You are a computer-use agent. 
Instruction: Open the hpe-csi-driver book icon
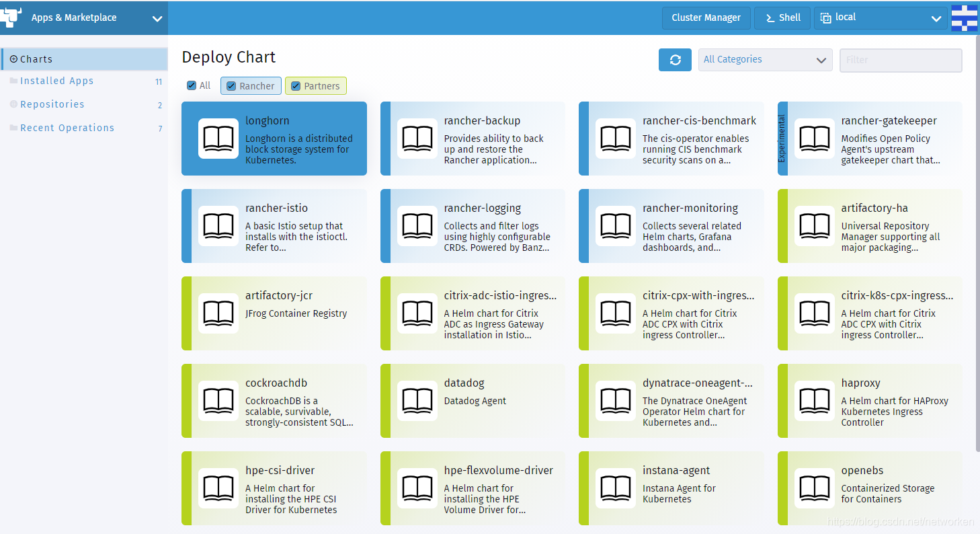click(x=218, y=488)
